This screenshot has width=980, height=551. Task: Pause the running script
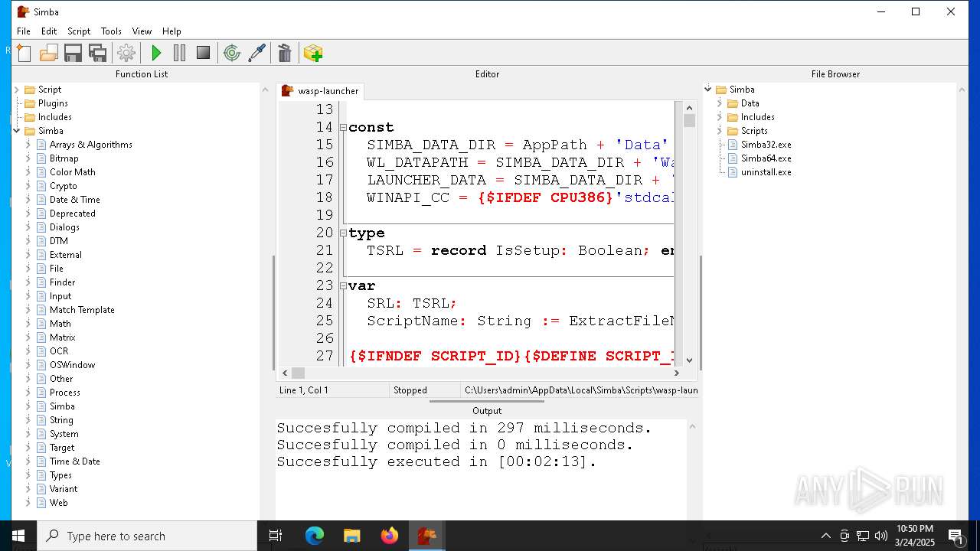click(x=180, y=53)
